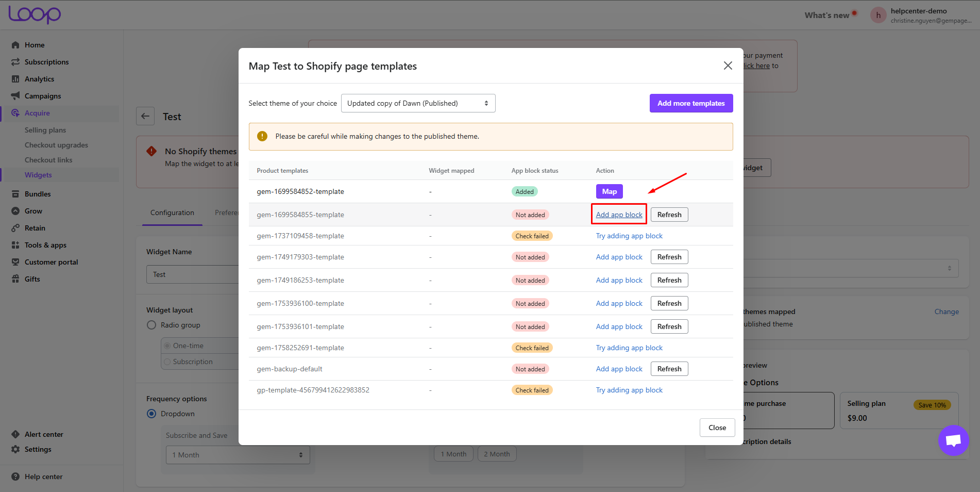980x492 pixels.
Task: Open the helpcenter-demo user avatar
Action: pos(878,15)
